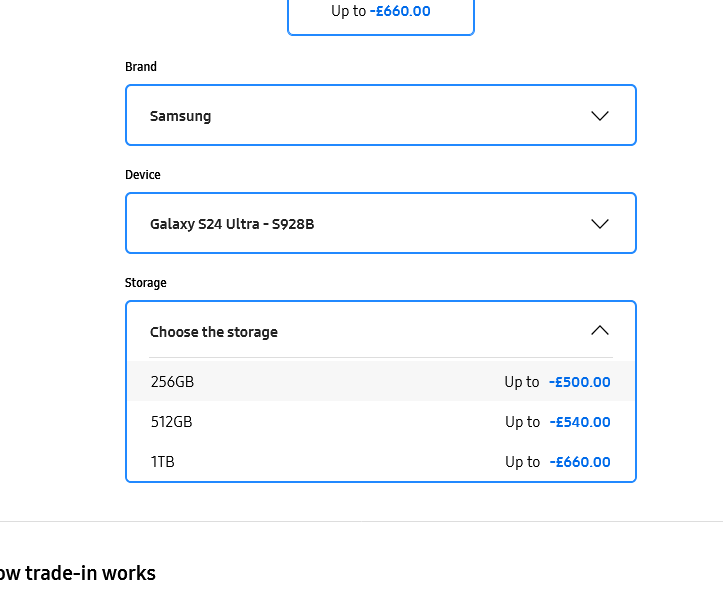Click 'Up to' text in the 1TB row
The width and height of the screenshot is (723, 607).
522,462
